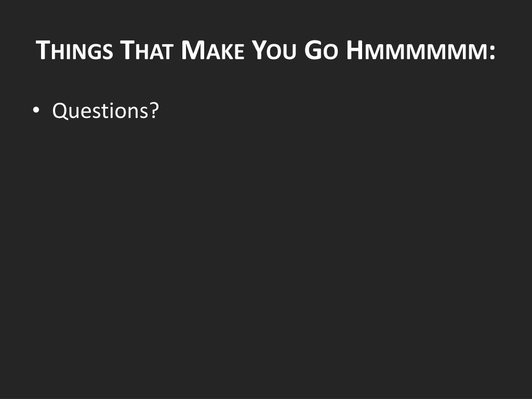Click the word "You" in the slide title
Screen dimensions: 532x399
click(274, 50)
